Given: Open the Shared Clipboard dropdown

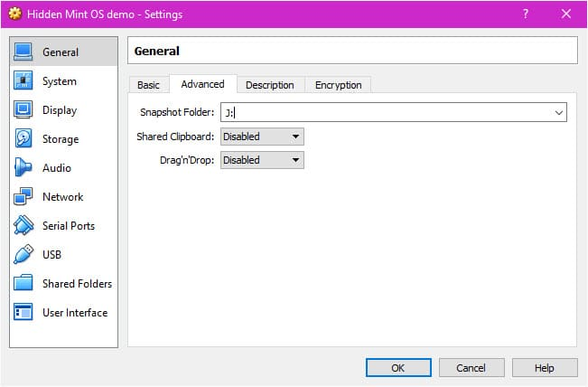Looking at the screenshot, I should pos(262,137).
